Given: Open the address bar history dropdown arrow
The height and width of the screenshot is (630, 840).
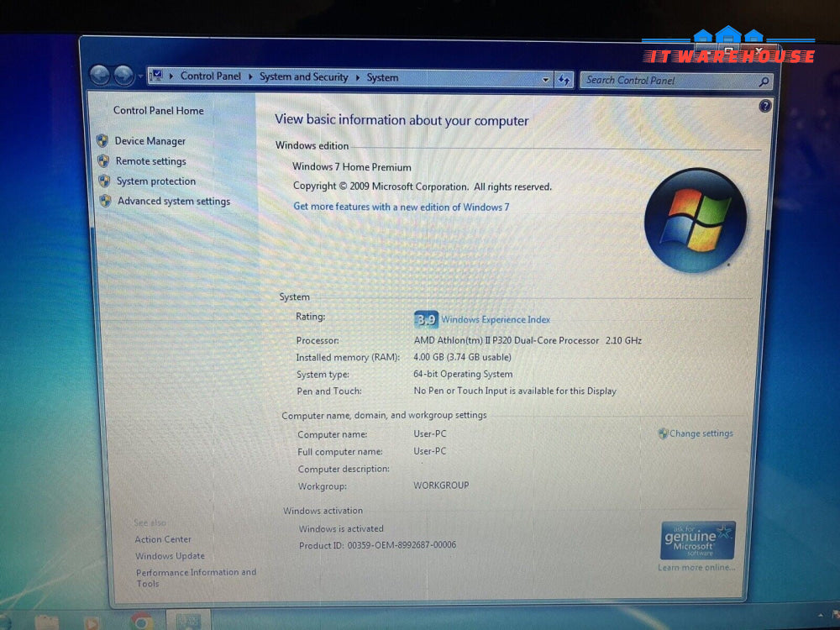Looking at the screenshot, I should (545, 80).
